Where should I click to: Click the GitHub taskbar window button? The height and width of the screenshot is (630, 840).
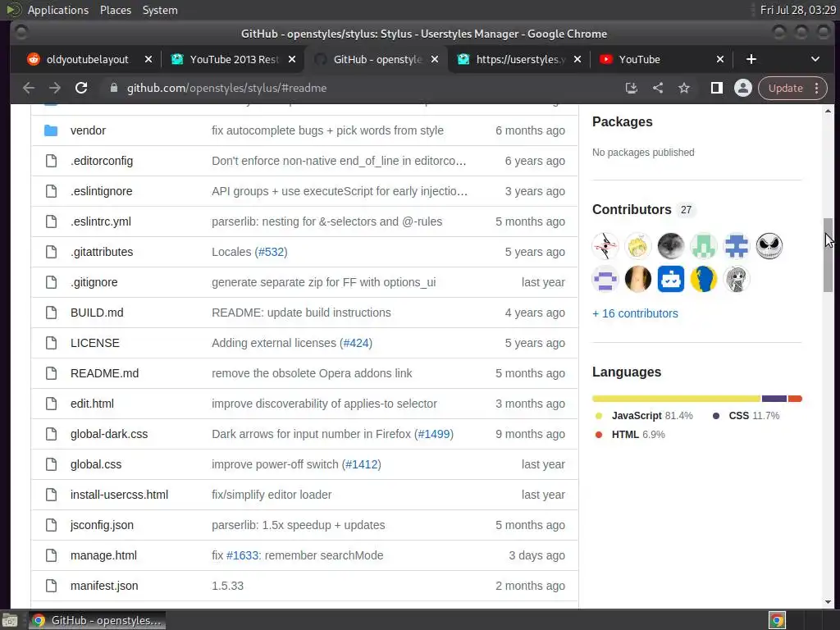click(x=97, y=620)
